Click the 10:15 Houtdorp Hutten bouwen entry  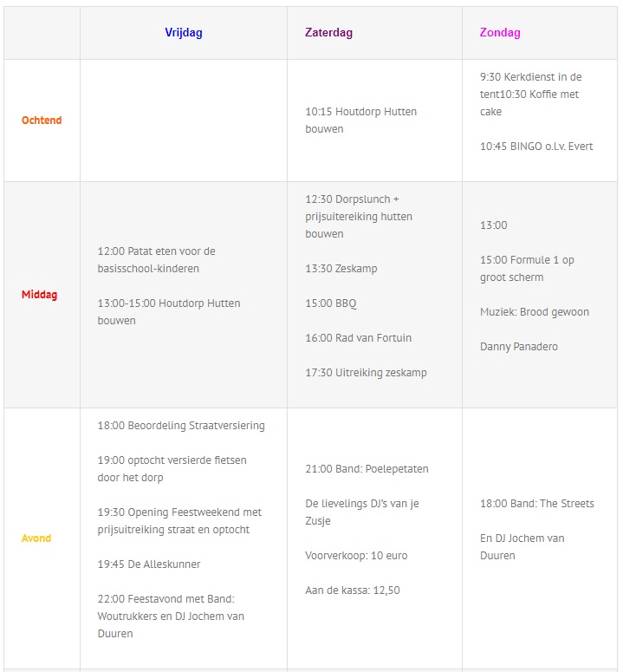361,120
